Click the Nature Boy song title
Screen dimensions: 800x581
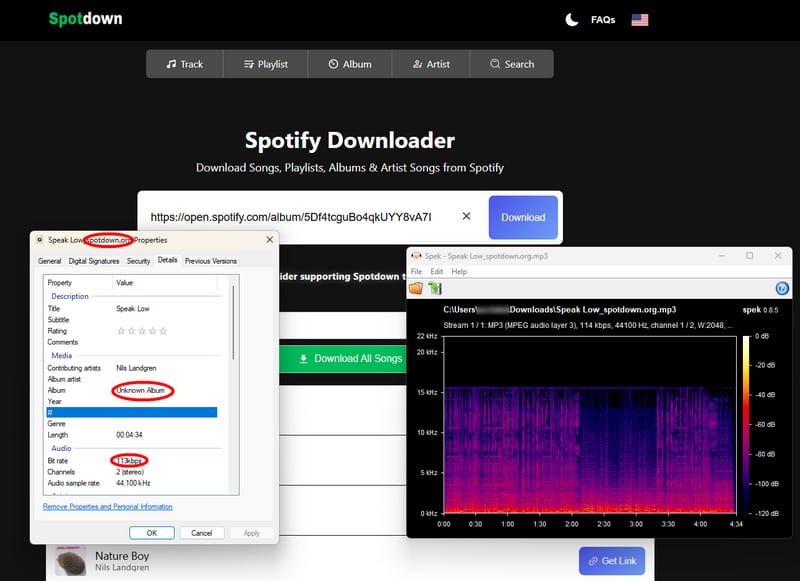[122, 555]
